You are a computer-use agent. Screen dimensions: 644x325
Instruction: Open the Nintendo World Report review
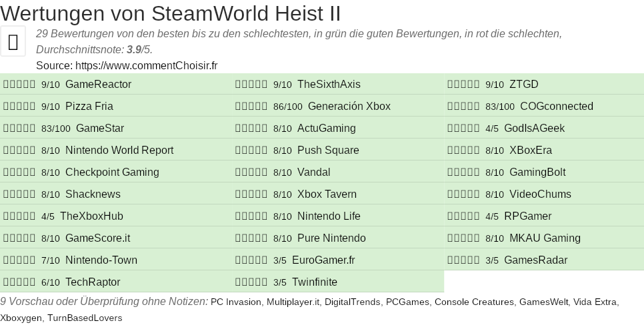[x=119, y=151]
